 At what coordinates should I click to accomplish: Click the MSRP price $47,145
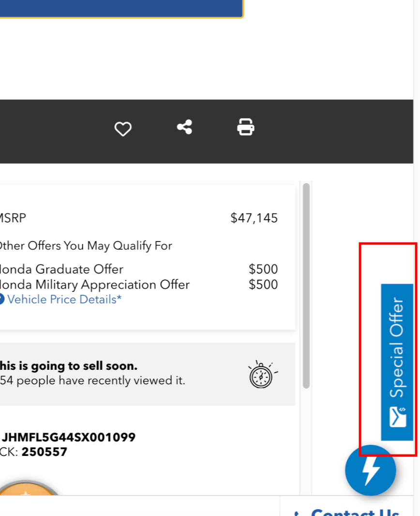pos(254,218)
